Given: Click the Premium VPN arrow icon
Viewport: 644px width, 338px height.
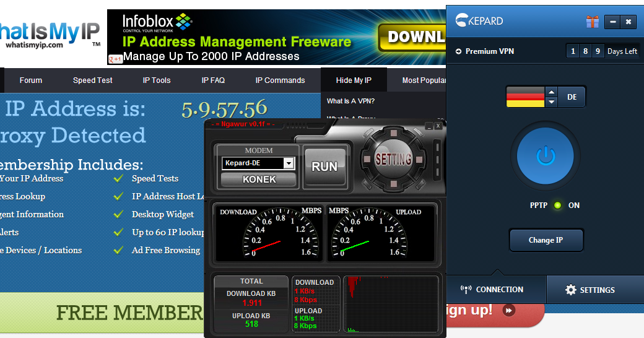Looking at the screenshot, I should tap(458, 51).
